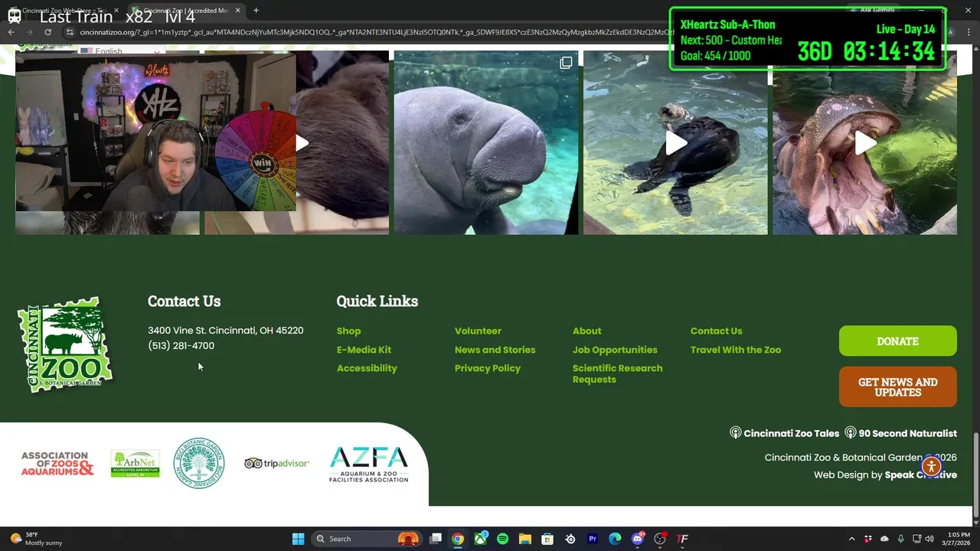Click the tripadvisor logo
This screenshot has width=980, height=551.
tap(276, 463)
